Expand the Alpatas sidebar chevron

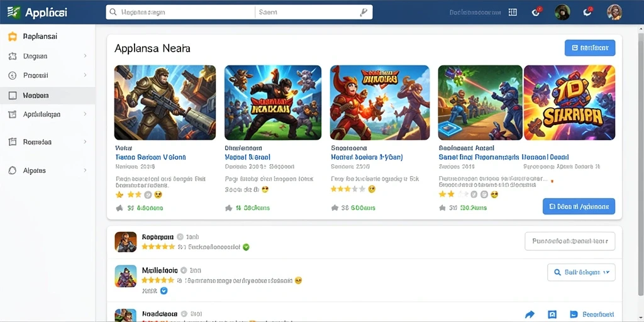pos(85,170)
